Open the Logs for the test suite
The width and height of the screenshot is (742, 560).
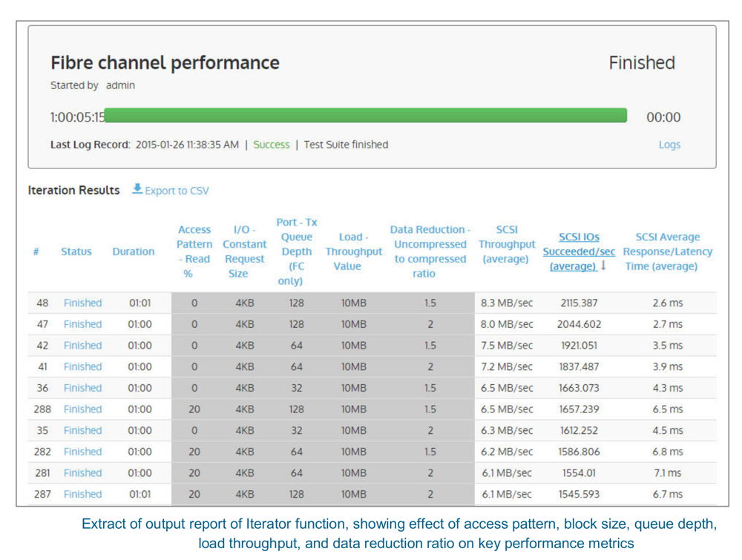pyautogui.click(x=669, y=145)
